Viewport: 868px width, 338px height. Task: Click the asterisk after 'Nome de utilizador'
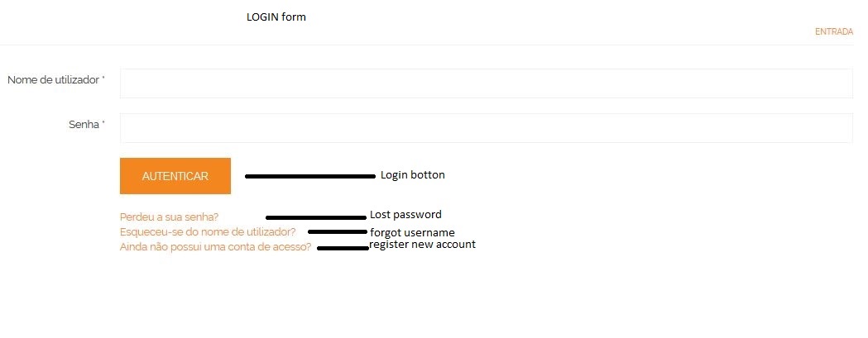point(103,78)
